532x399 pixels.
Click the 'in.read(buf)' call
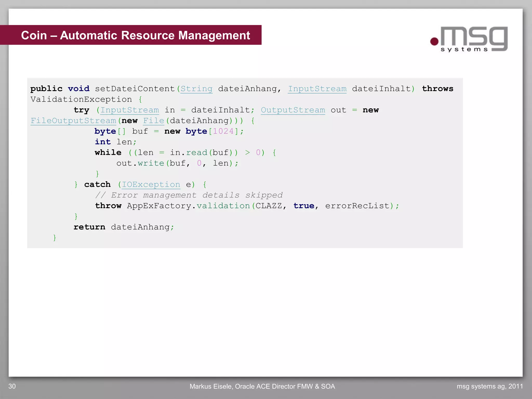coord(201,153)
